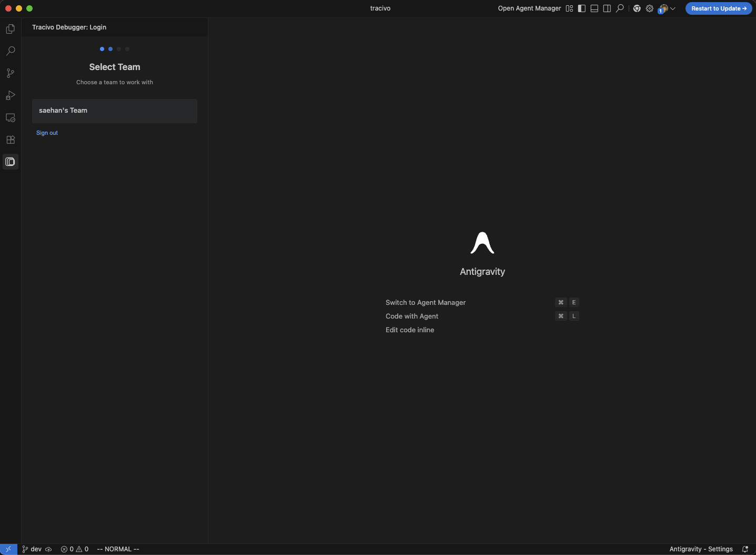Toggle the bottom panel visibility
The width and height of the screenshot is (756, 555).
click(x=594, y=8)
